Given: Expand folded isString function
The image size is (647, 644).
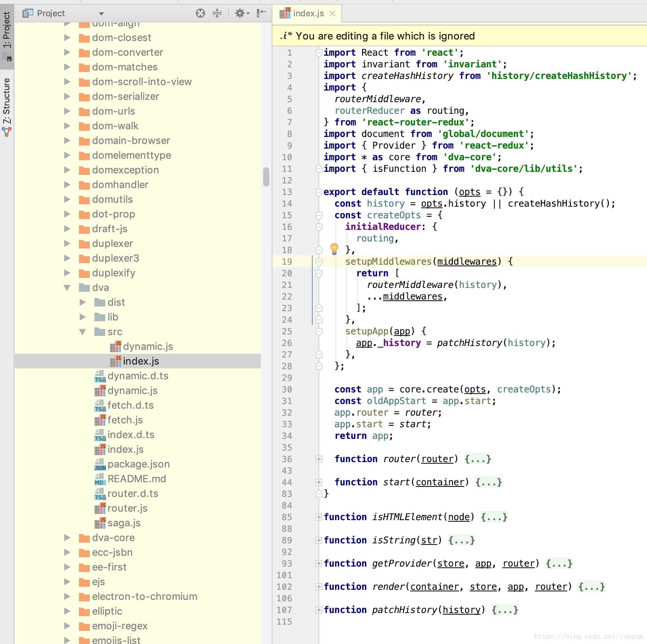Looking at the screenshot, I should pyautogui.click(x=319, y=540).
